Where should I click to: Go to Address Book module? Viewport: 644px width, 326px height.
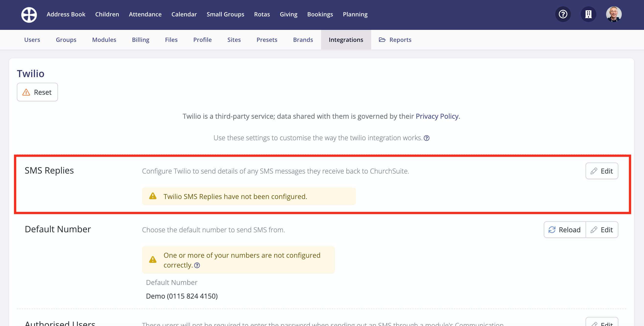click(x=66, y=14)
